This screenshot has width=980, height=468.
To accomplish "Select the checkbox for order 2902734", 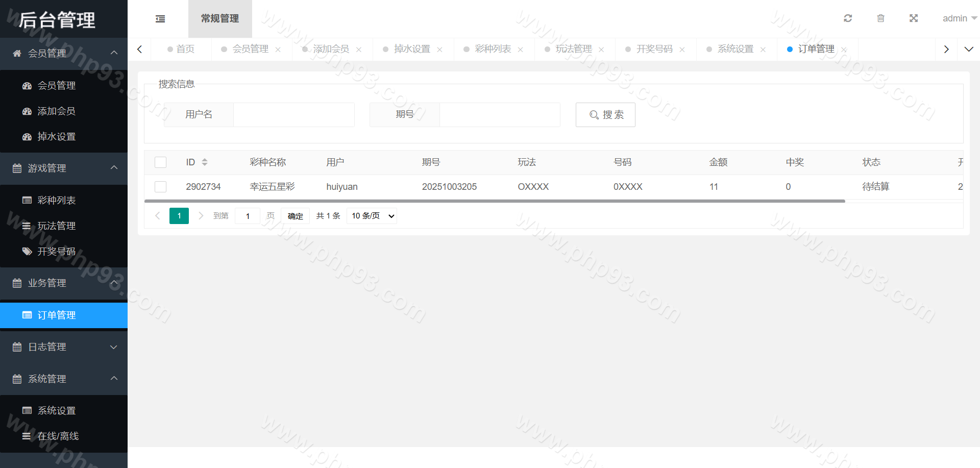I will 161,187.
